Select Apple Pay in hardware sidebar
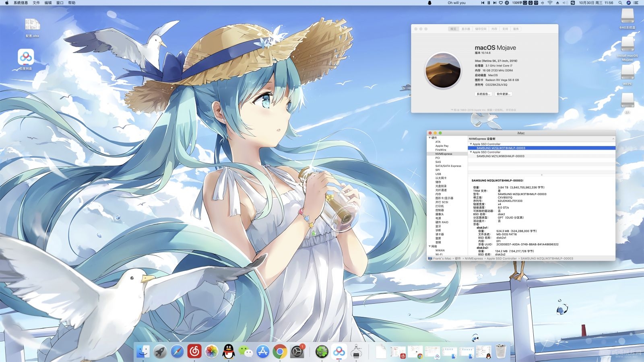 point(442,146)
